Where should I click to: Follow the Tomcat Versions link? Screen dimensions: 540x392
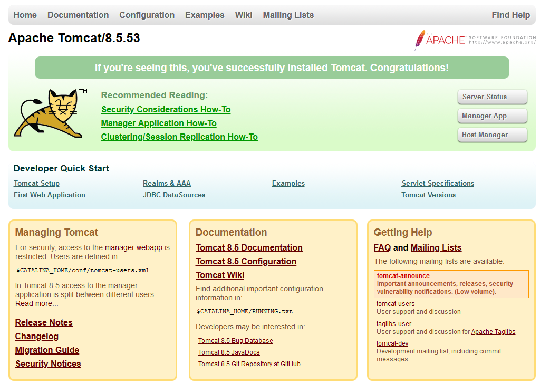pos(428,195)
